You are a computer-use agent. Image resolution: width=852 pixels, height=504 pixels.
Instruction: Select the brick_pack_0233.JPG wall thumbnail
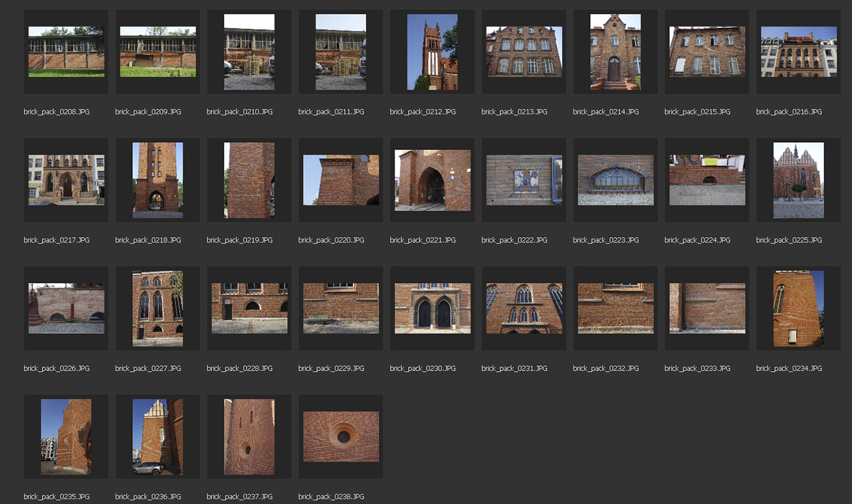point(707,308)
